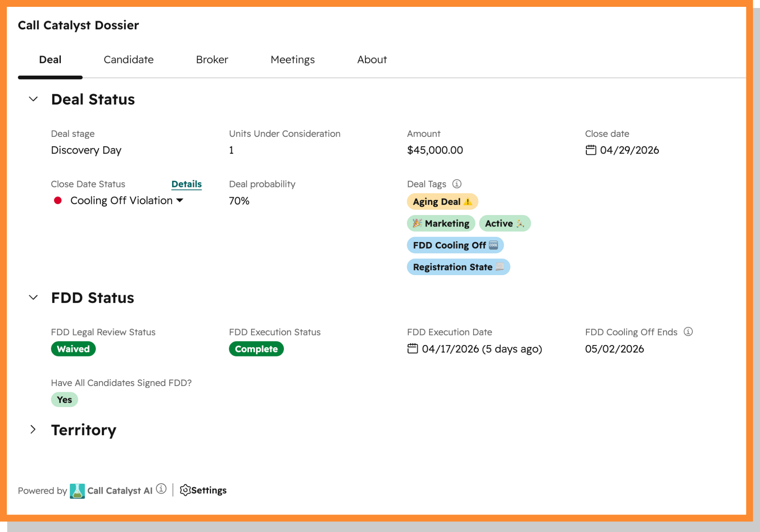Collapse the FDD Status section

(33, 298)
